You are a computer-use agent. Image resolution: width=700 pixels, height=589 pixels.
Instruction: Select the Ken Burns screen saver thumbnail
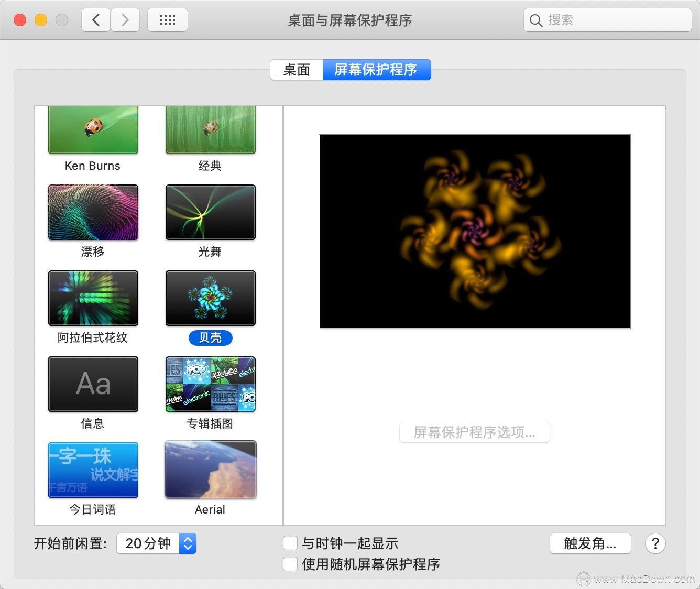tap(92, 129)
